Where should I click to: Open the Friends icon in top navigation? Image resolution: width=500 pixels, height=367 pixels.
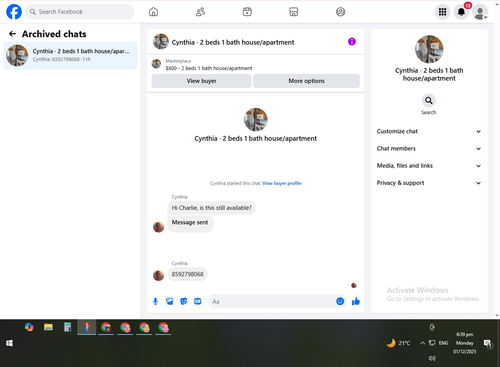(200, 12)
